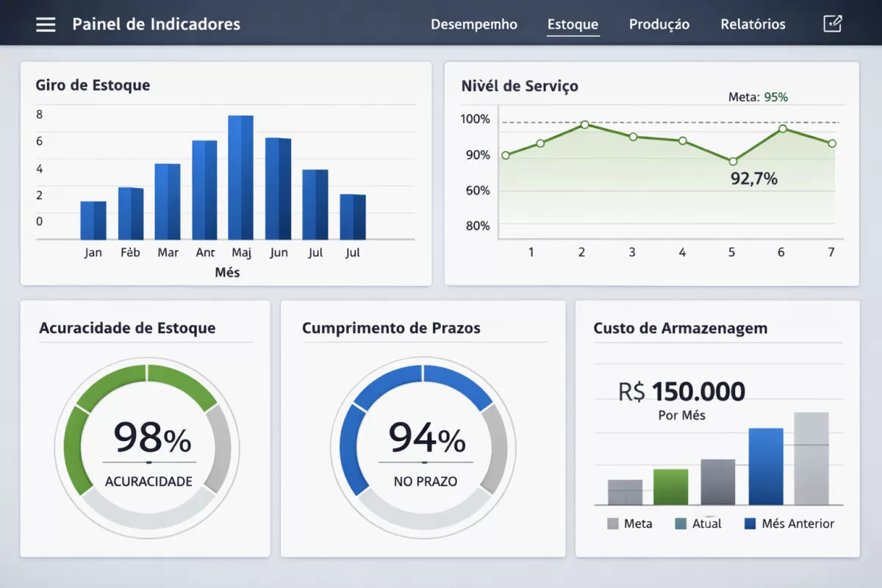Screen dimensions: 882x588
Task: Switch to the Desempemho tab
Action: (x=474, y=24)
